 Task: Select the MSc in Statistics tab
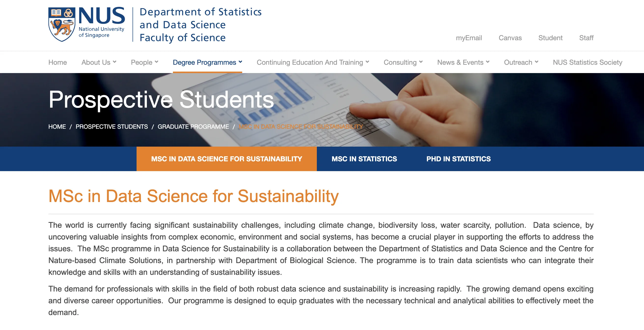click(364, 159)
